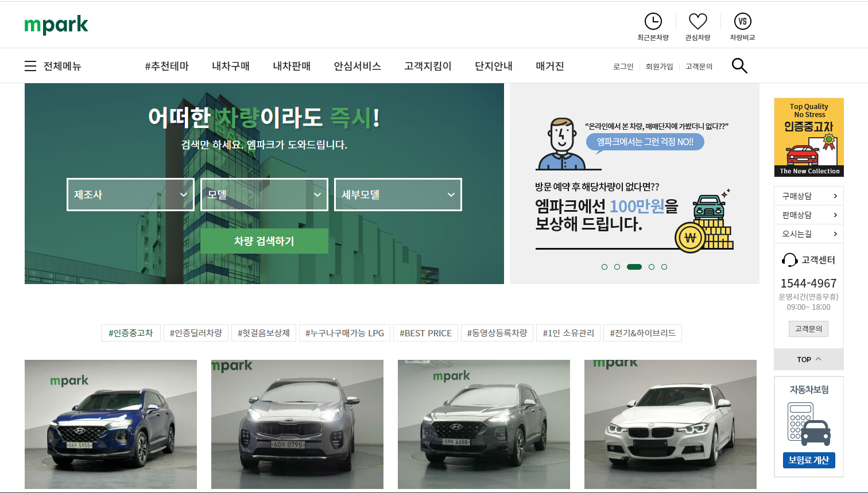
Task: Select the fifth carousel indicator dot
Action: (x=664, y=267)
